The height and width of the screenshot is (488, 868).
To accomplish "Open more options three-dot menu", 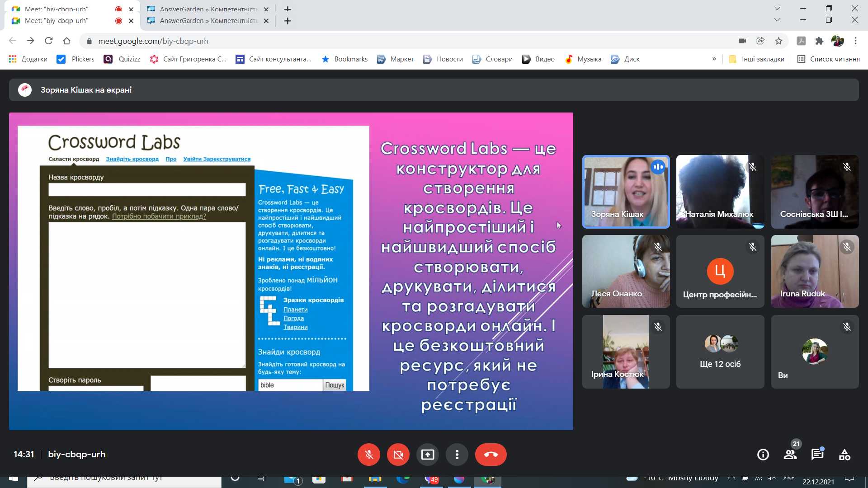I will click(x=457, y=455).
